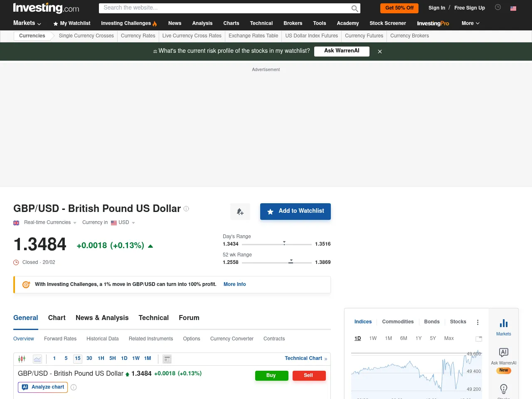
Task: Select the 15-minute interval toggle
Action: click(x=77, y=358)
